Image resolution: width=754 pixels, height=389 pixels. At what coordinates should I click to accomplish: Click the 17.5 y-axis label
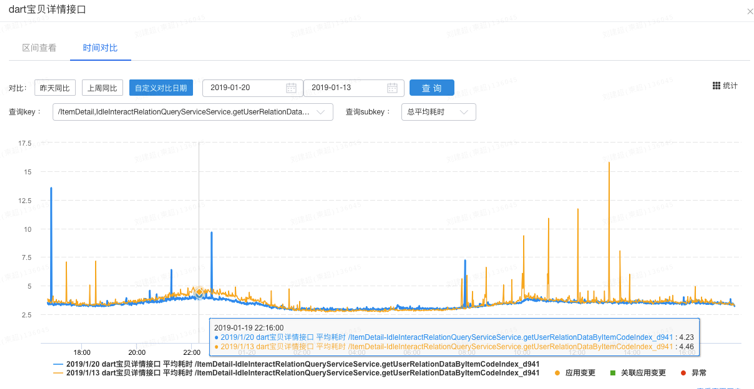point(25,143)
